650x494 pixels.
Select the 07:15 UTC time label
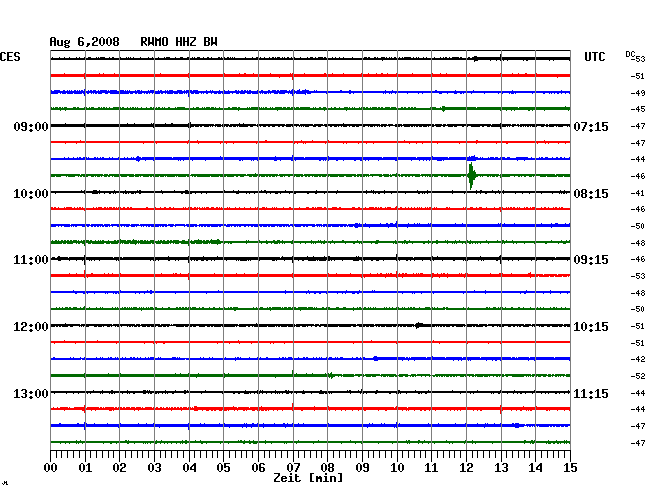(x=591, y=126)
